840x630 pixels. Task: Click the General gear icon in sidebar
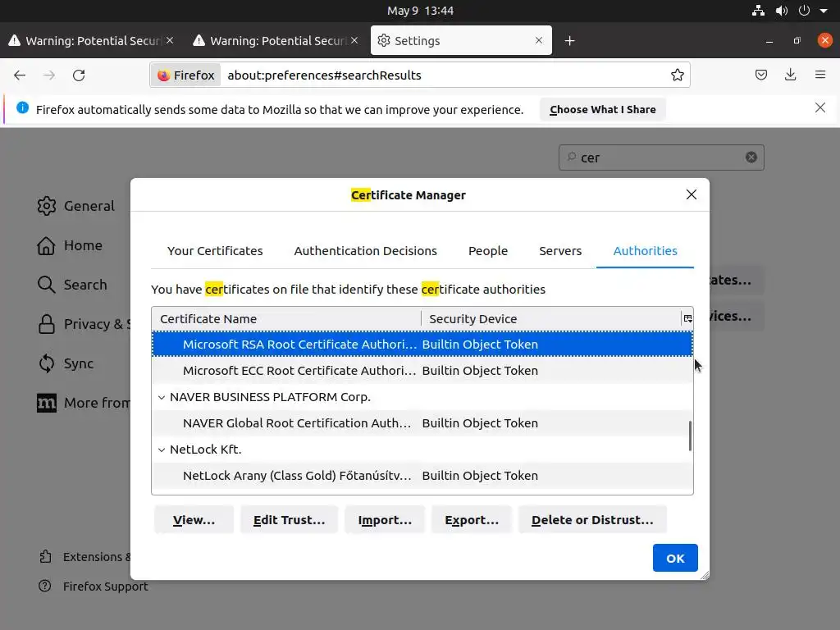tap(47, 206)
